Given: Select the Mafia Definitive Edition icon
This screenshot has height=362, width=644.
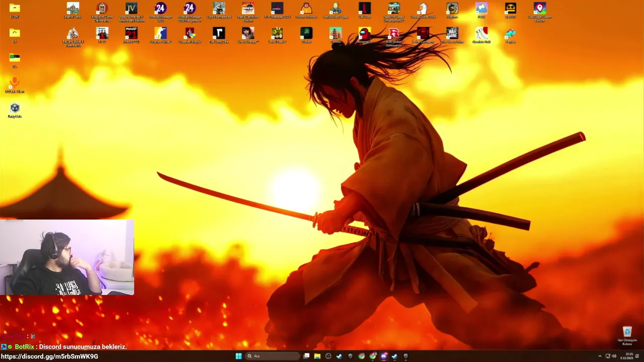Looking at the screenshot, I should coord(248,12).
